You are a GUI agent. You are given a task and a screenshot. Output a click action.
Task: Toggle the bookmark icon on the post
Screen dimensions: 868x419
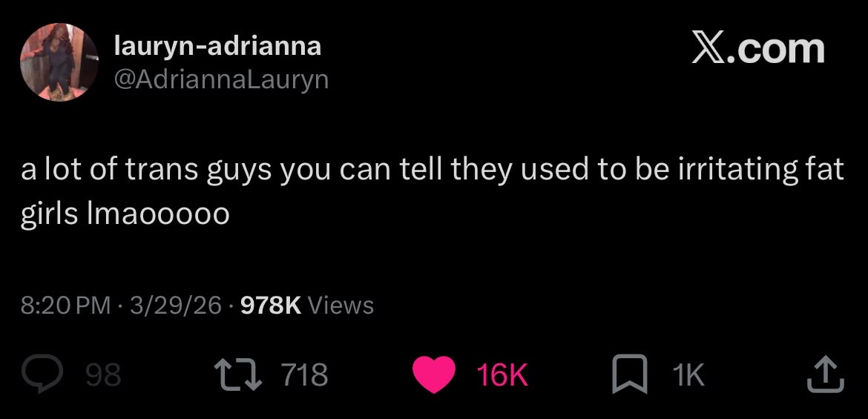[629, 374]
